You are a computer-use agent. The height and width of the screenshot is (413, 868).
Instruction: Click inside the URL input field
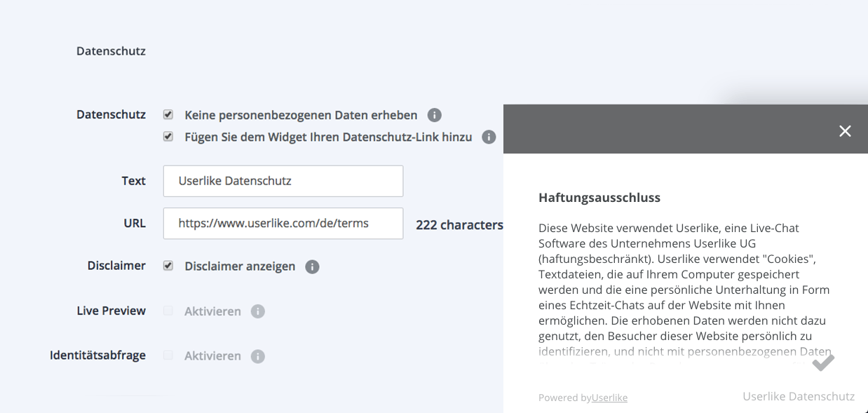click(x=283, y=223)
